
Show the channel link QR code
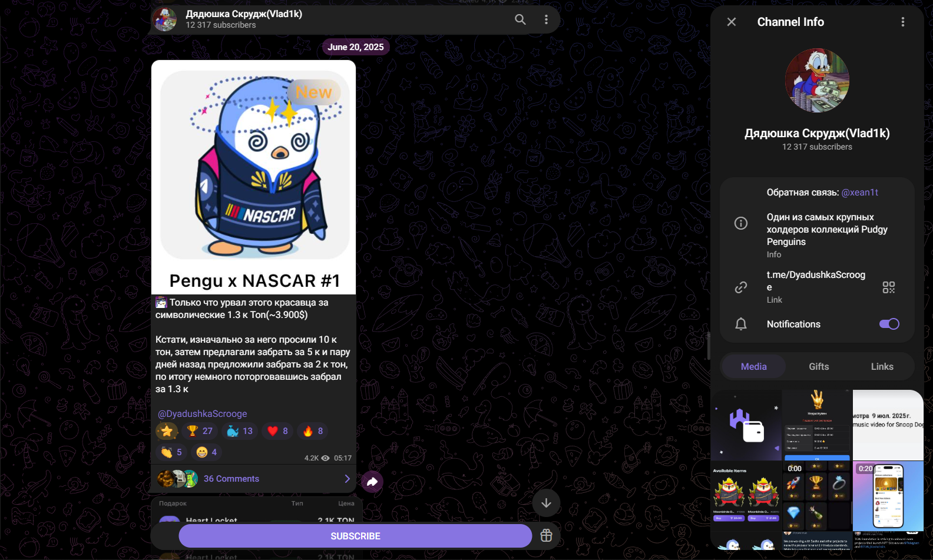tap(889, 287)
